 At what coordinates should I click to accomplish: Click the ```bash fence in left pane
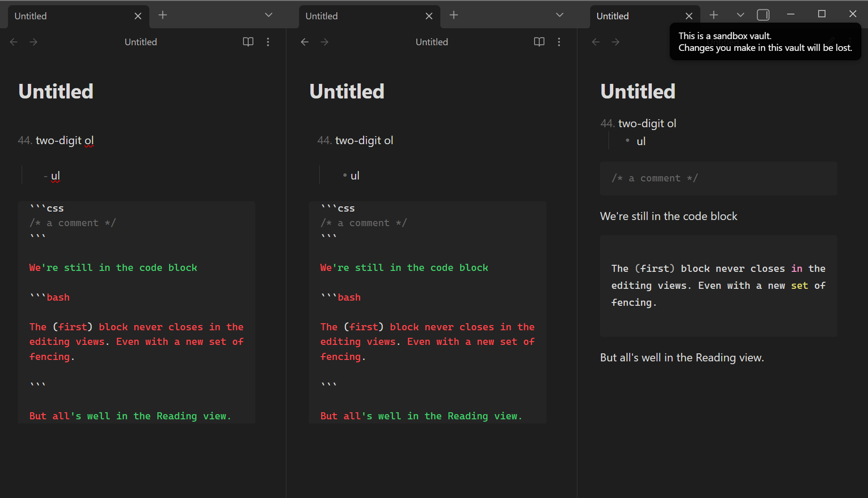49,297
